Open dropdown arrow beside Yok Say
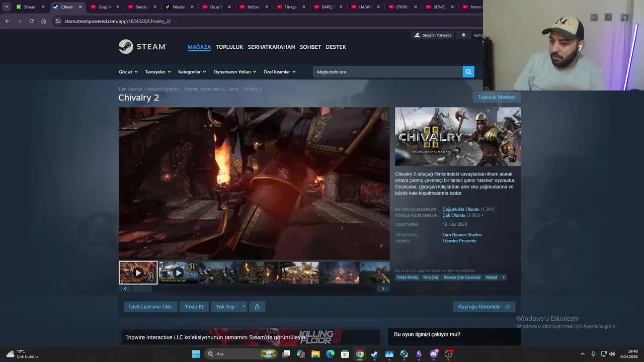This screenshot has height=362, width=644. (244, 307)
